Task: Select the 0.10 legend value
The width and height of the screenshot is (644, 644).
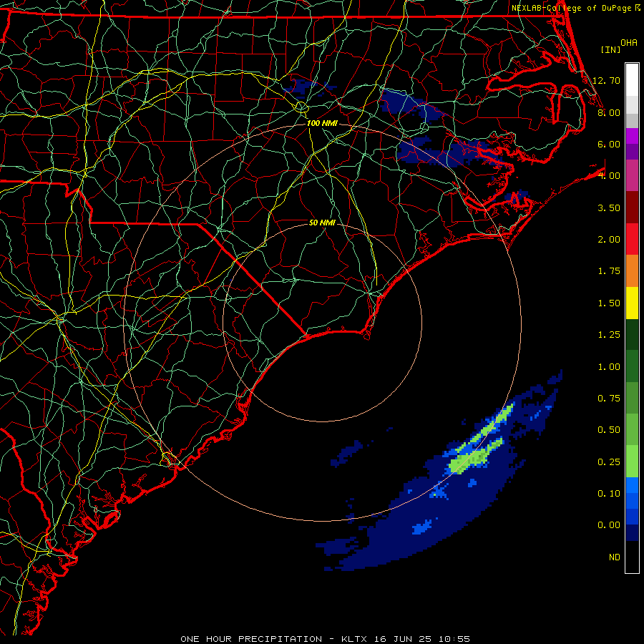Action: coord(609,494)
